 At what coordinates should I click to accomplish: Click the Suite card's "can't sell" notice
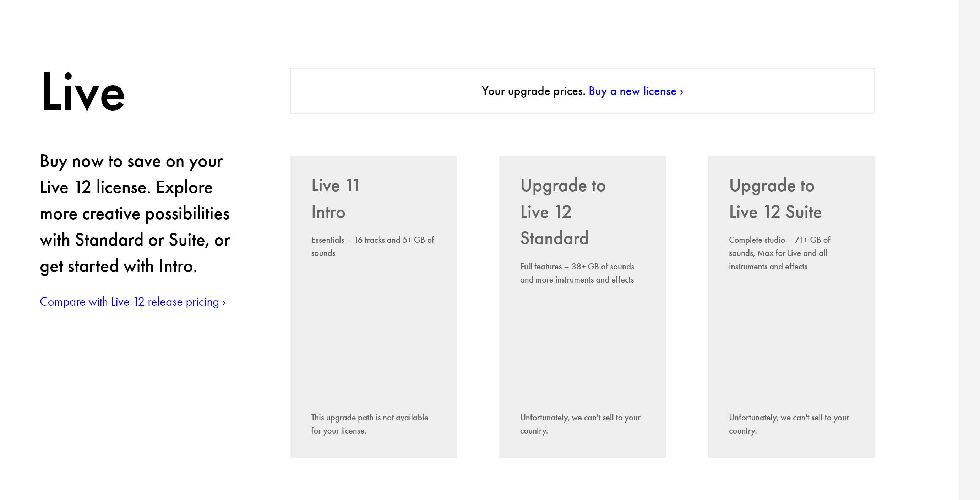(789, 424)
